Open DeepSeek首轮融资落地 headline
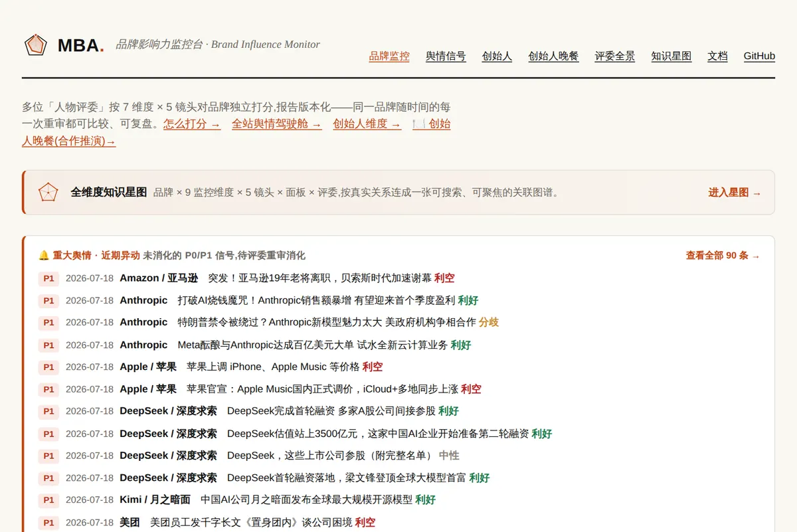This screenshot has width=797, height=532. 347,478
